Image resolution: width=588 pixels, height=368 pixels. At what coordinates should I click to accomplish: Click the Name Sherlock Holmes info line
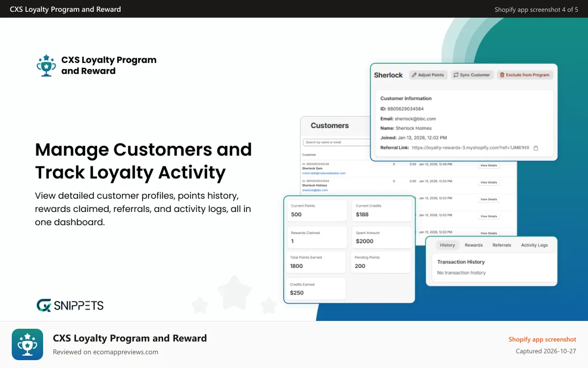pos(406,129)
